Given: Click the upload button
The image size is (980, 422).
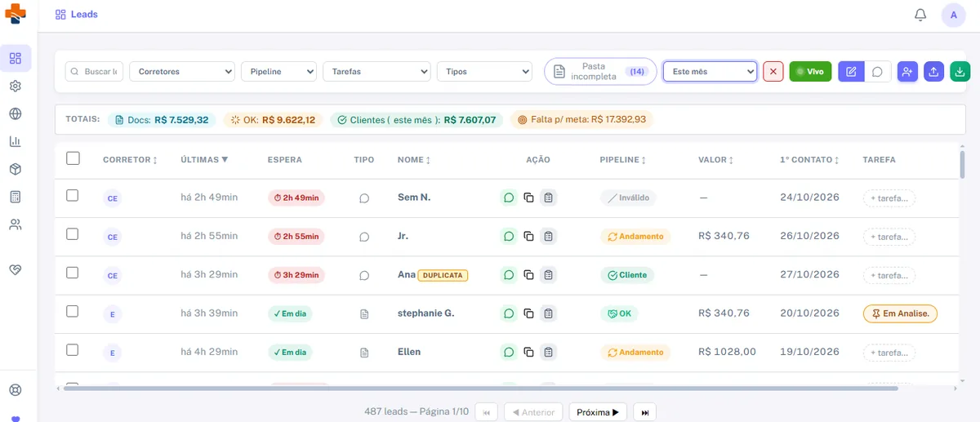Looking at the screenshot, I should (934, 72).
